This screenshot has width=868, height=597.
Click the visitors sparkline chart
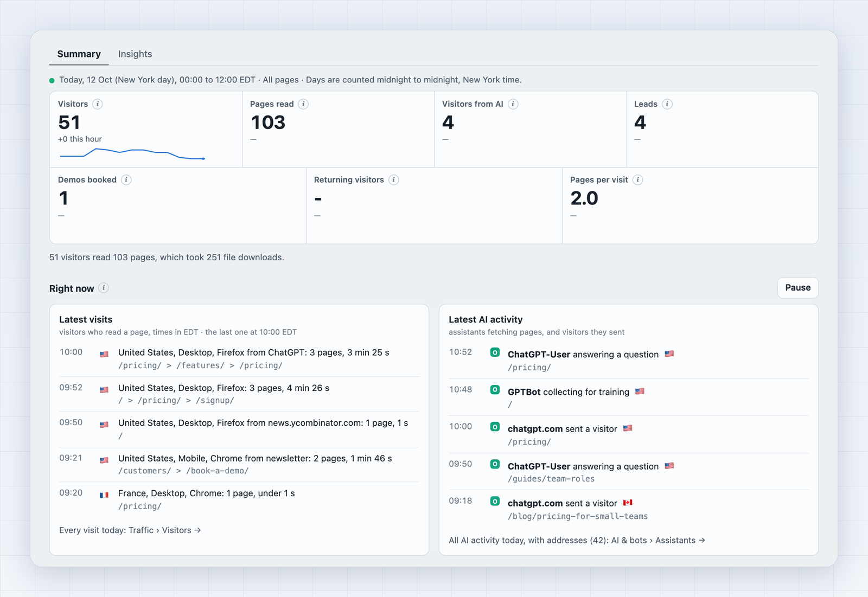(132, 153)
